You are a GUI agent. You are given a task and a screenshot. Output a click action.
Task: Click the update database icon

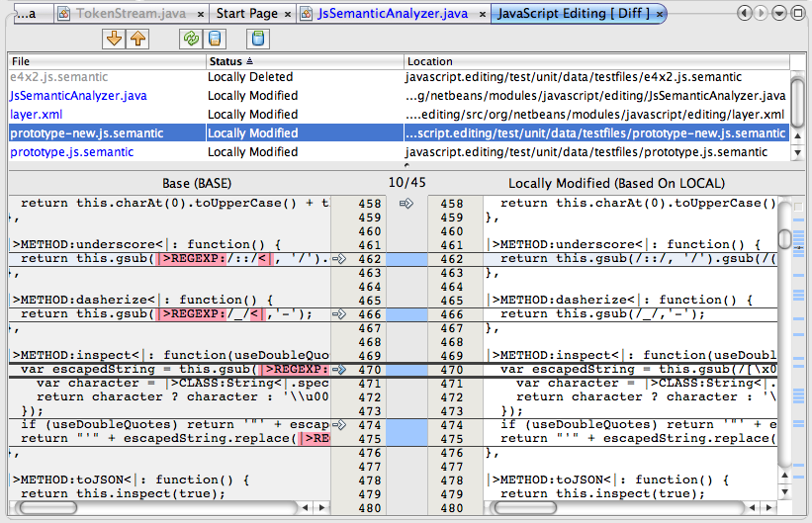215,39
